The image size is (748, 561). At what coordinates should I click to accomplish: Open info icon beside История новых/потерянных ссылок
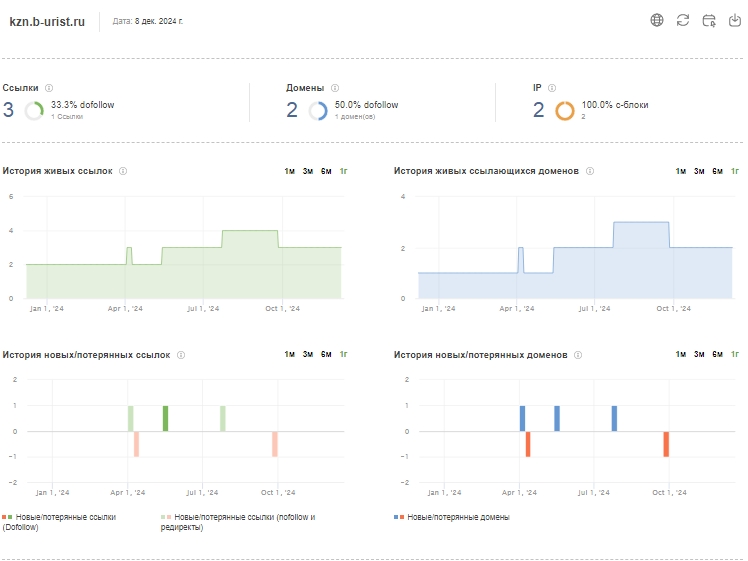coord(181,355)
